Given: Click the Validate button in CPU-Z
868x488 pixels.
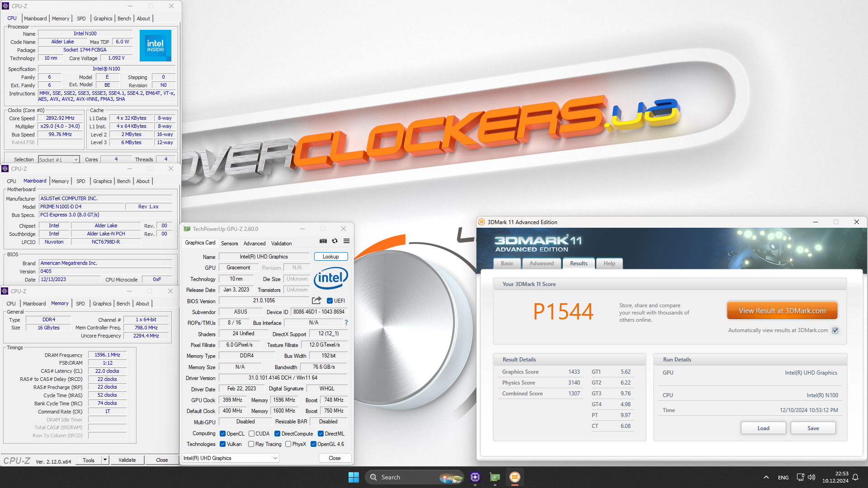Looking at the screenshot, I should tap(127, 460).
